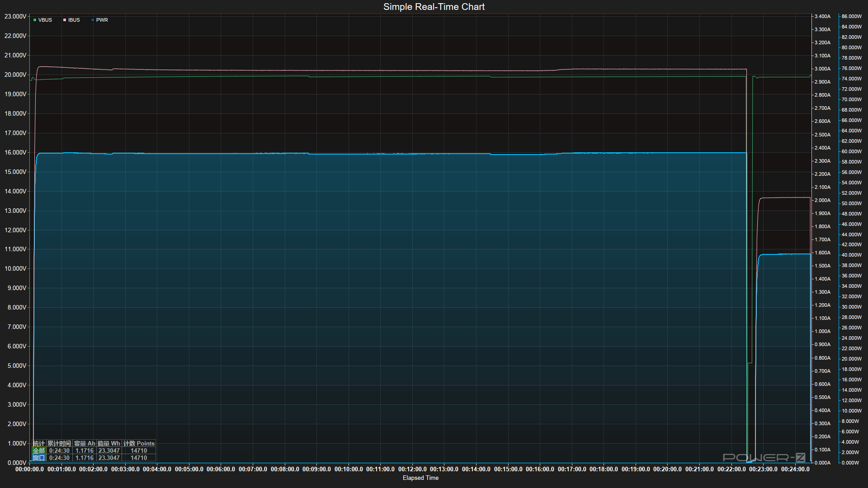The image size is (868, 488).
Task: Click the Simple Real-Time Chart title
Action: [434, 7]
